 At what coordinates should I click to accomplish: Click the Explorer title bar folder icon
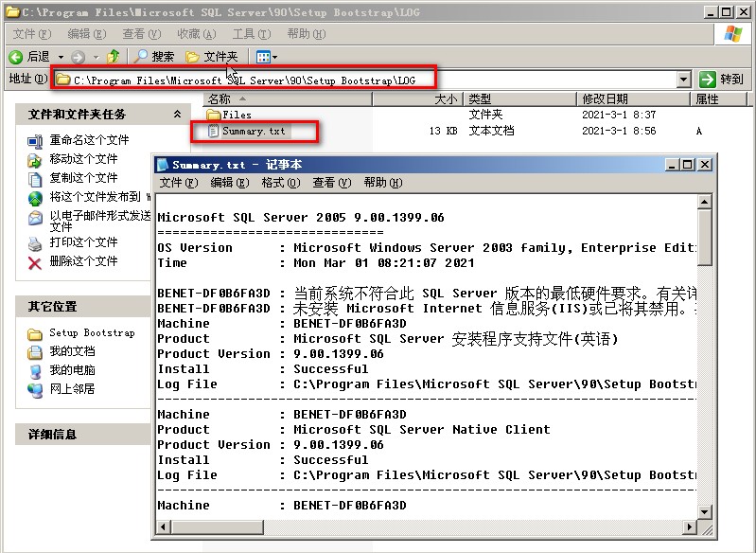pyautogui.click(x=12, y=11)
